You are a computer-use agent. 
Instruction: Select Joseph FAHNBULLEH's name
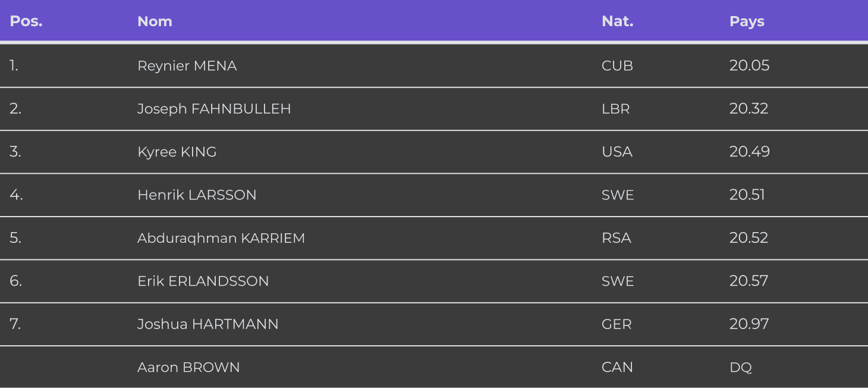tap(214, 109)
